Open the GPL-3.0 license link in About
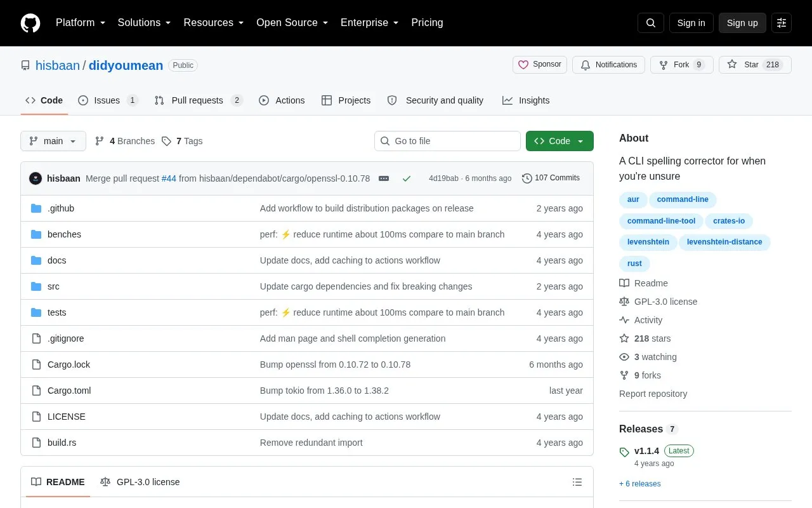 658,302
